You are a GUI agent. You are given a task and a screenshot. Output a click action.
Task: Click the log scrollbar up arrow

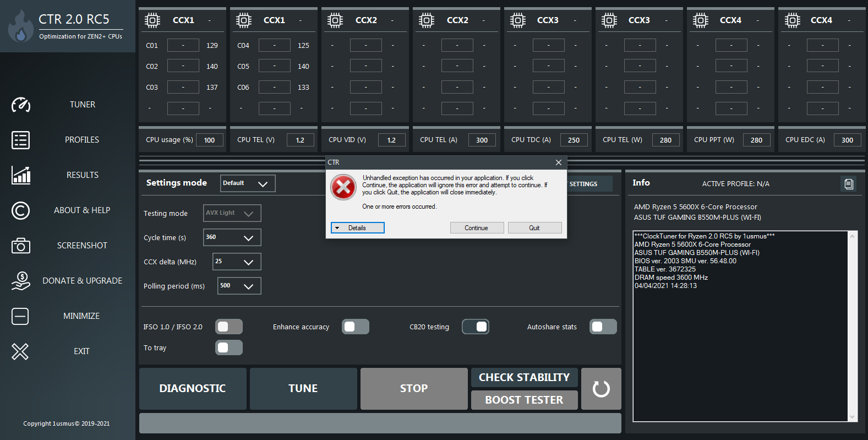pos(853,236)
